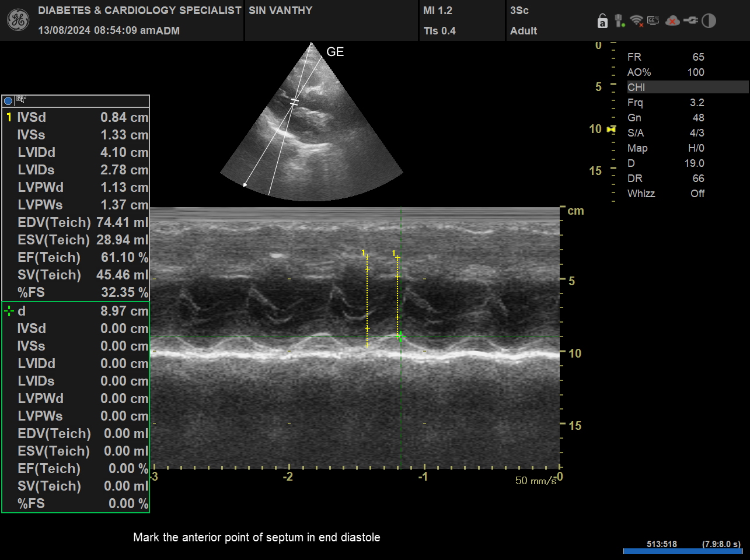Click the blue circle in measurement panel
The height and width of the screenshot is (560, 750).
[x=8, y=101]
